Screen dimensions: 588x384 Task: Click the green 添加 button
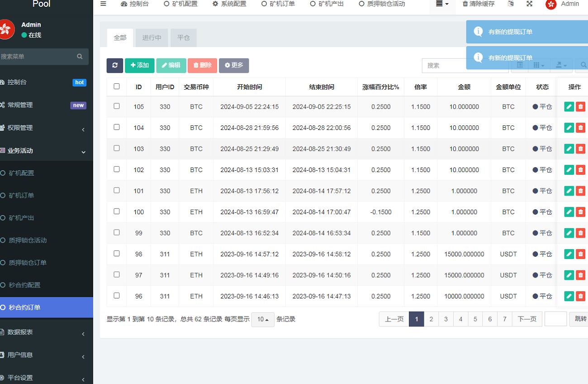140,66
